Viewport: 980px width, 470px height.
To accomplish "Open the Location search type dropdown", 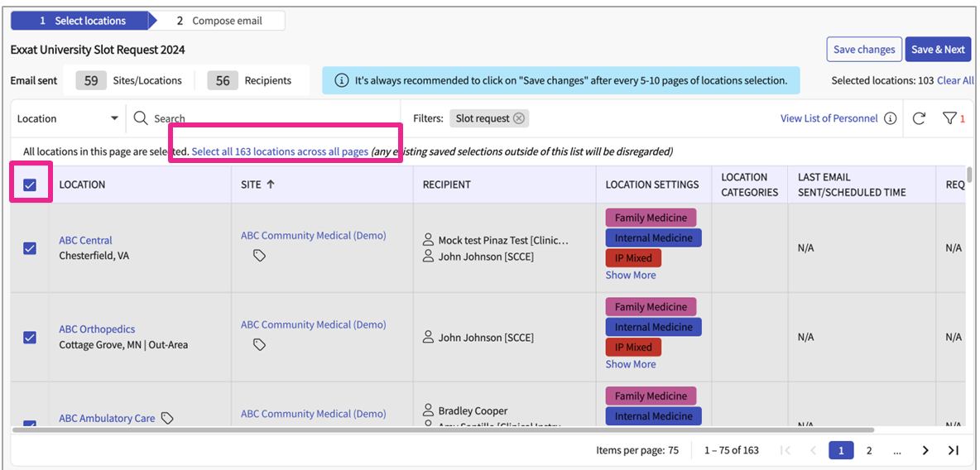I will coord(68,118).
